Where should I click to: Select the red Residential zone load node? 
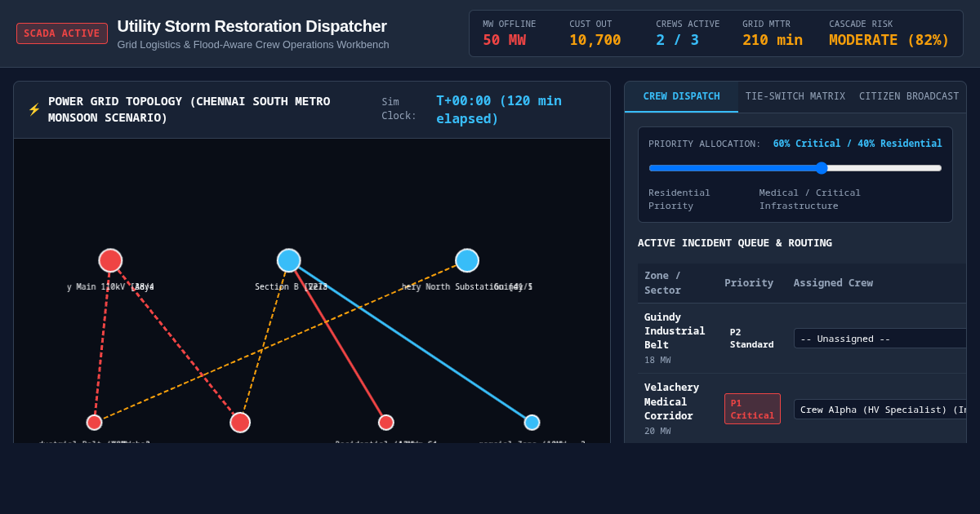[x=386, y=422]
